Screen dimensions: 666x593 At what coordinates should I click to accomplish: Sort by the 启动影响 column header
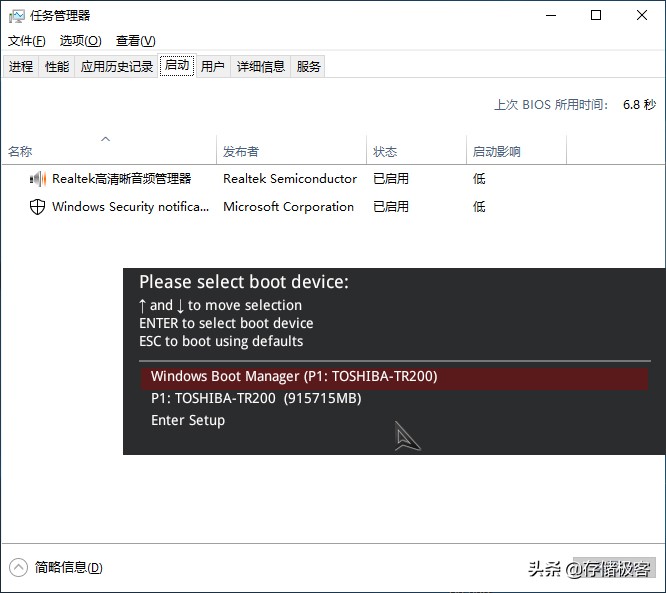tap(516, 150)
